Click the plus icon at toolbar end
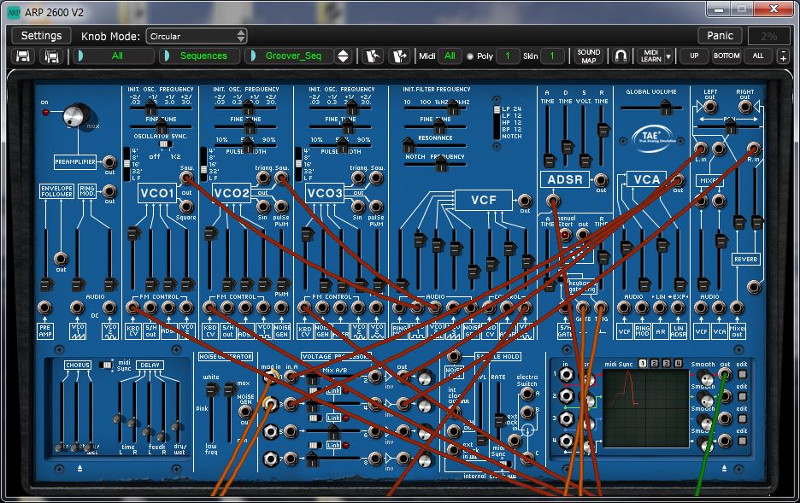Image resolution: width=800 pixels, height=503 pixels. (784, 56)
